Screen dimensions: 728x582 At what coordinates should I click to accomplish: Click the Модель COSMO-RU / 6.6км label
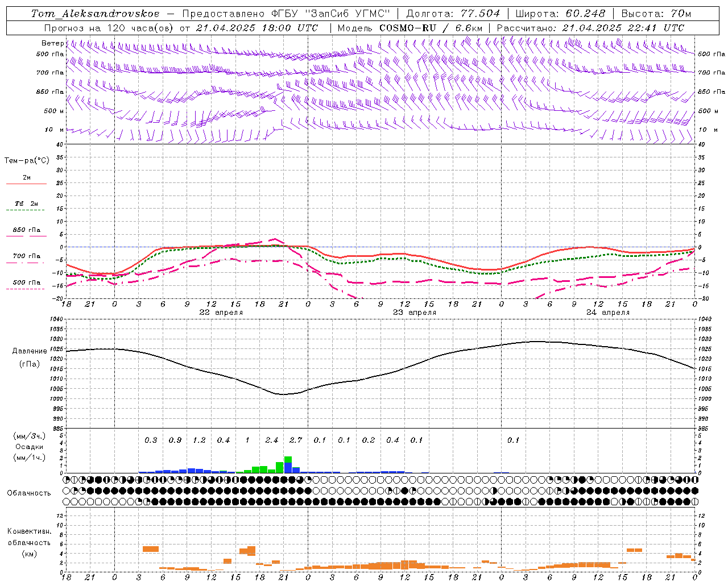pyautogui.click(x=410, y=28)
